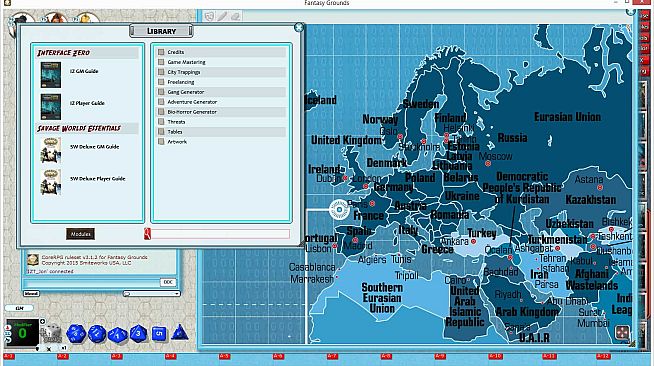
Task: Open the Threats library entry
Action: point(221,122)
